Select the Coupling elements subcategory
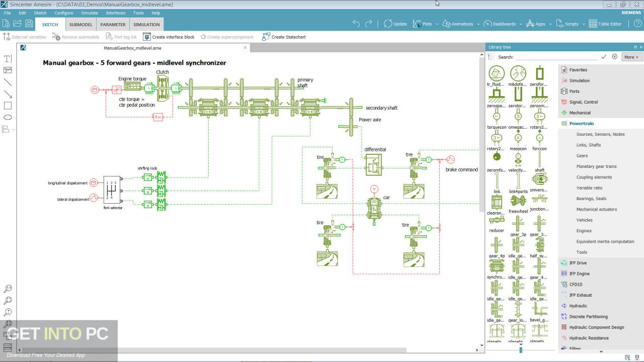The width and height of the screenshot is (644, 362). click(x=594, y=177)
